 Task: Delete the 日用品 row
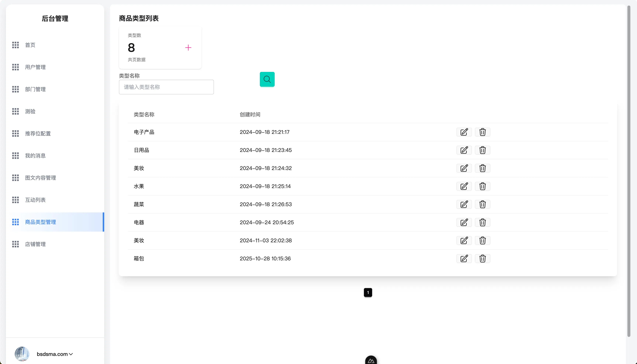[482, 150]
